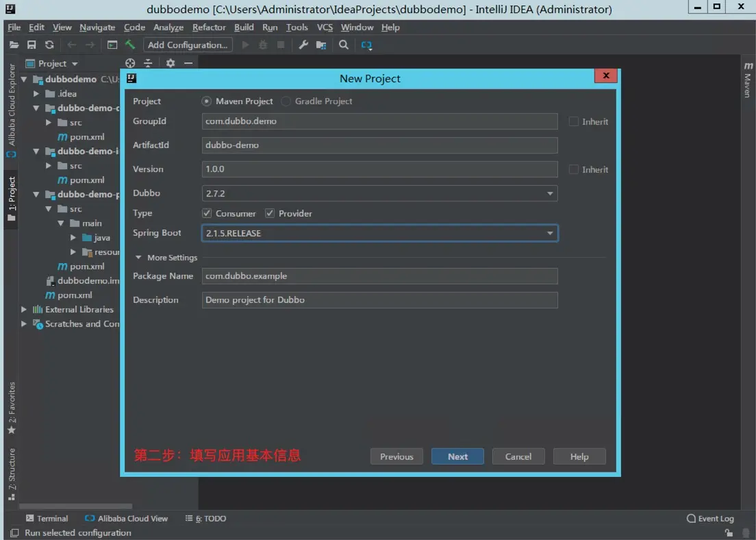Open the TODO tool tab
The image size is (756, 540).
206,518
